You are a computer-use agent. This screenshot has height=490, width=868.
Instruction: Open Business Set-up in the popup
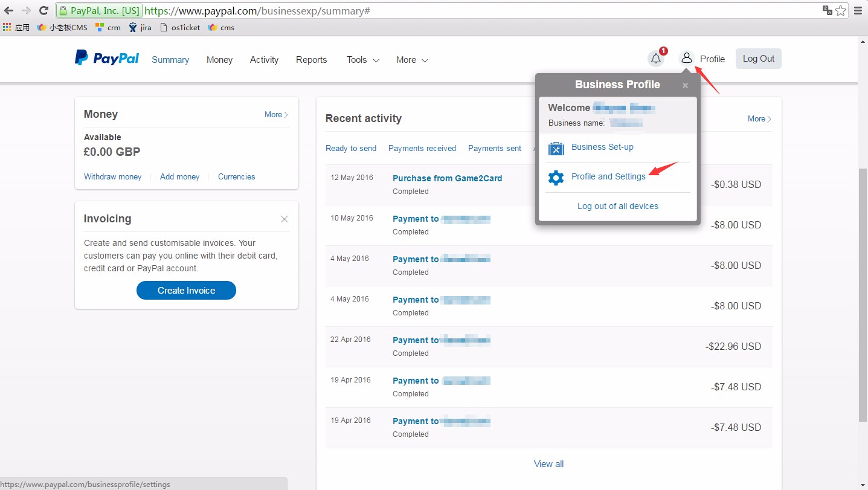[x=602, y=147]
